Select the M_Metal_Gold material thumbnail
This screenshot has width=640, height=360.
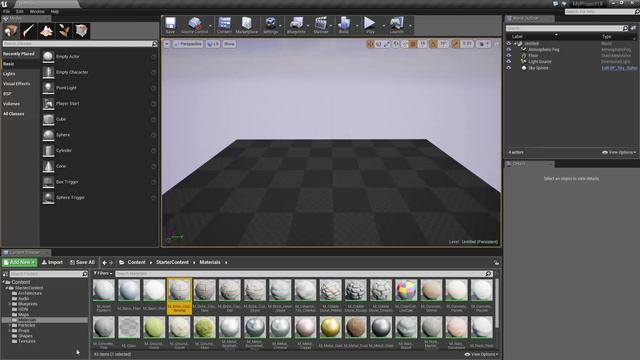[x=330, y=328]
